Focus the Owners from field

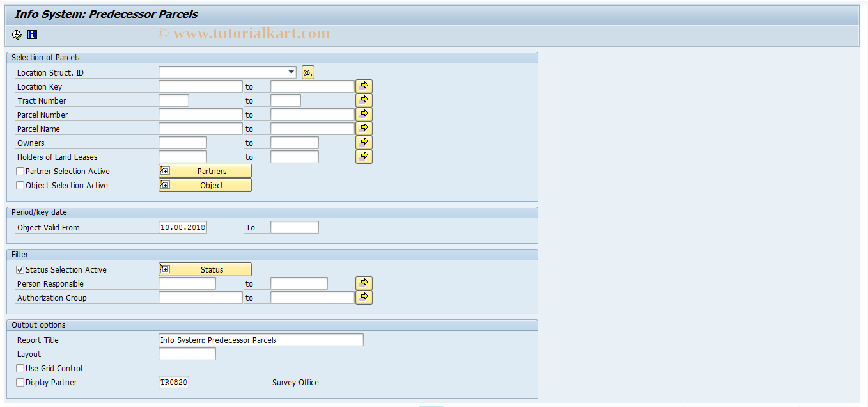[183, 143]
